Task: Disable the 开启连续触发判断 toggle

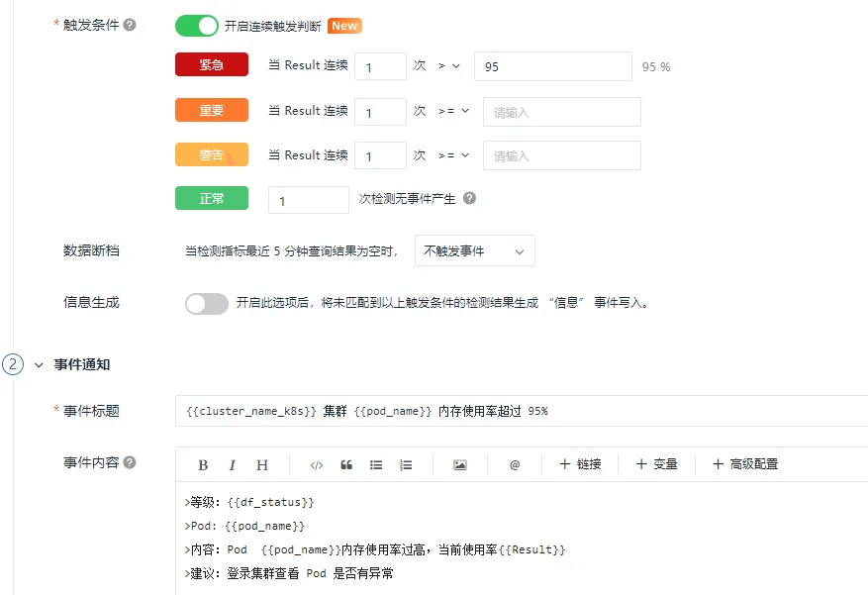Action: tap(196, 26)
